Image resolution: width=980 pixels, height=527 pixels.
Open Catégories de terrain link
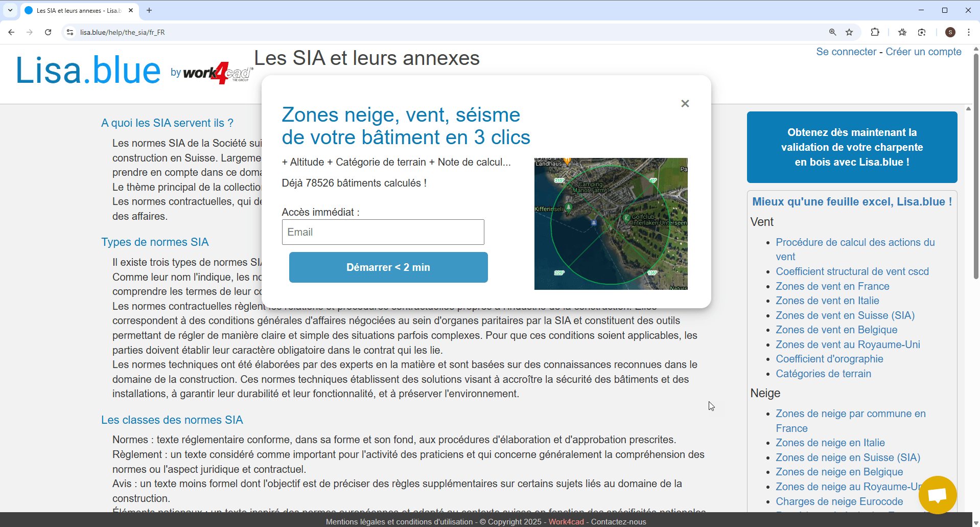(x=823, y=374)
